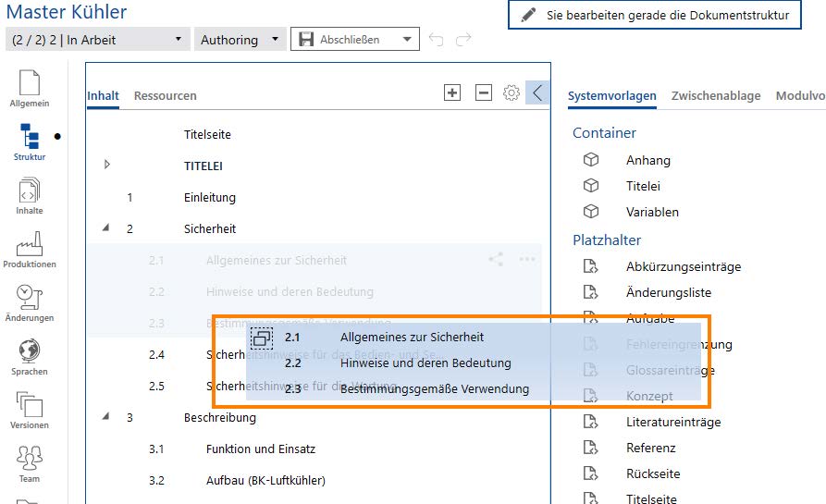
Task: Click the redo arrow icon
Action: tap(463, 40)
